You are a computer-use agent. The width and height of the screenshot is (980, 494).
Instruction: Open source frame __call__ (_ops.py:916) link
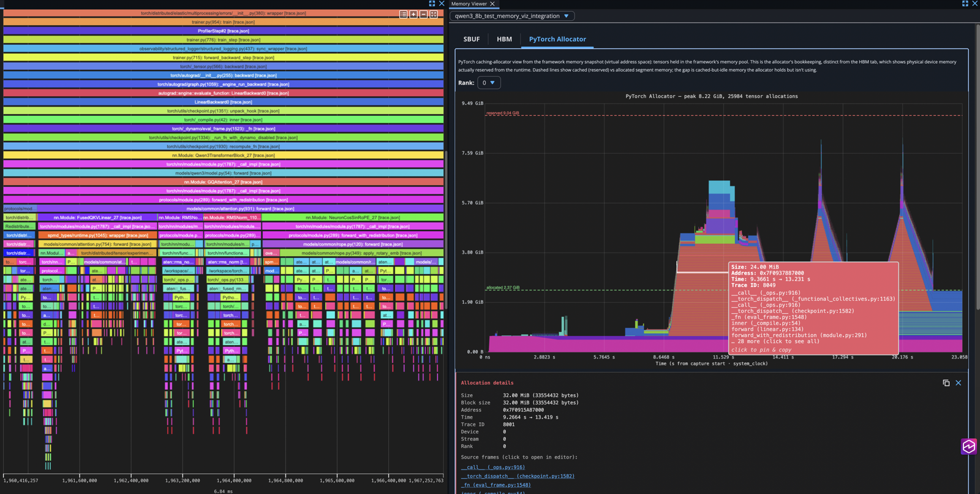(493, 467)
